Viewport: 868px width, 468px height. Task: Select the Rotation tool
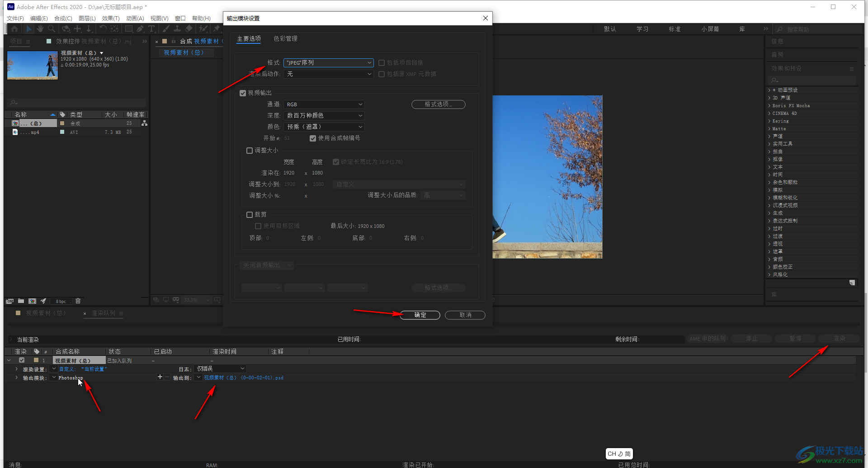click(103, 29)
